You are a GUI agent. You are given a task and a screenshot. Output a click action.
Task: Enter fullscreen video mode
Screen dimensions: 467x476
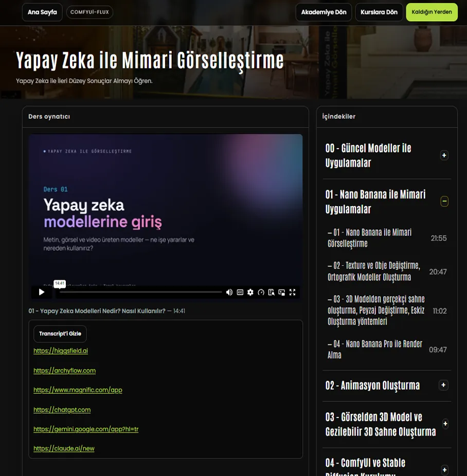(x=293, y=292)
